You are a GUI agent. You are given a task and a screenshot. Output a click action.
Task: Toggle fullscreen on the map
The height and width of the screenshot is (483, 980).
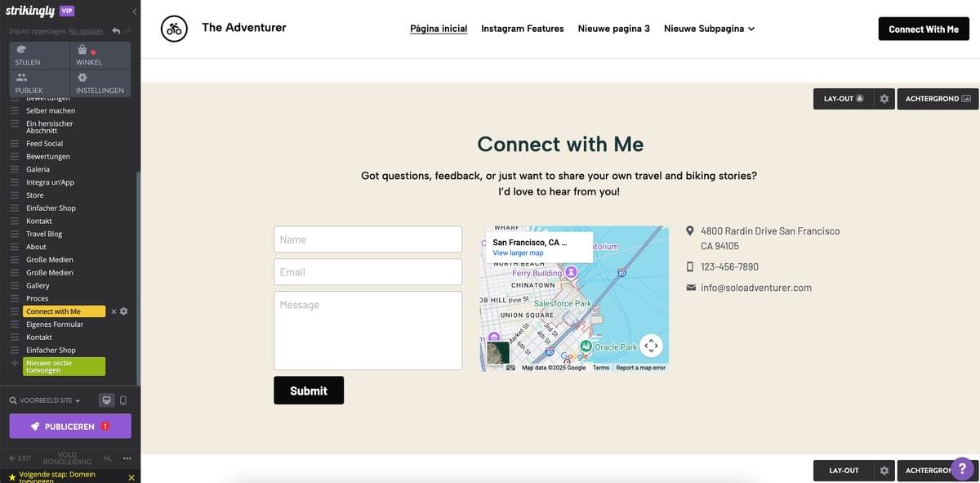tap(651, 346)
